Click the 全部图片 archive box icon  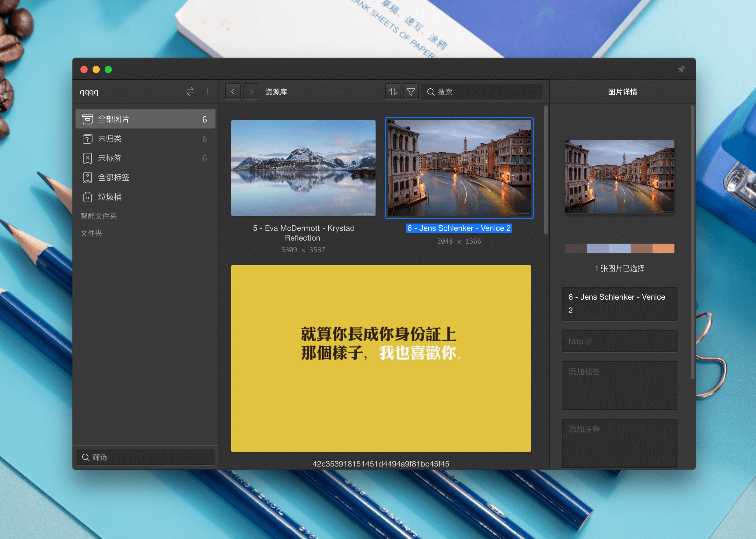point(87,119)
